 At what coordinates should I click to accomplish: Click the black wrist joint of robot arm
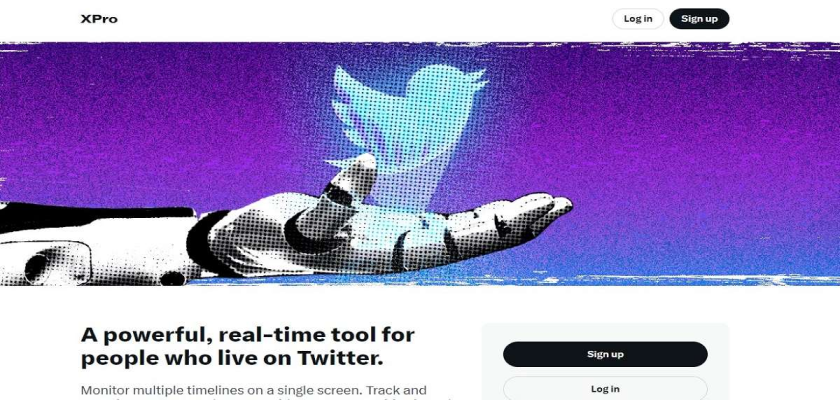(x=199, y=240)
